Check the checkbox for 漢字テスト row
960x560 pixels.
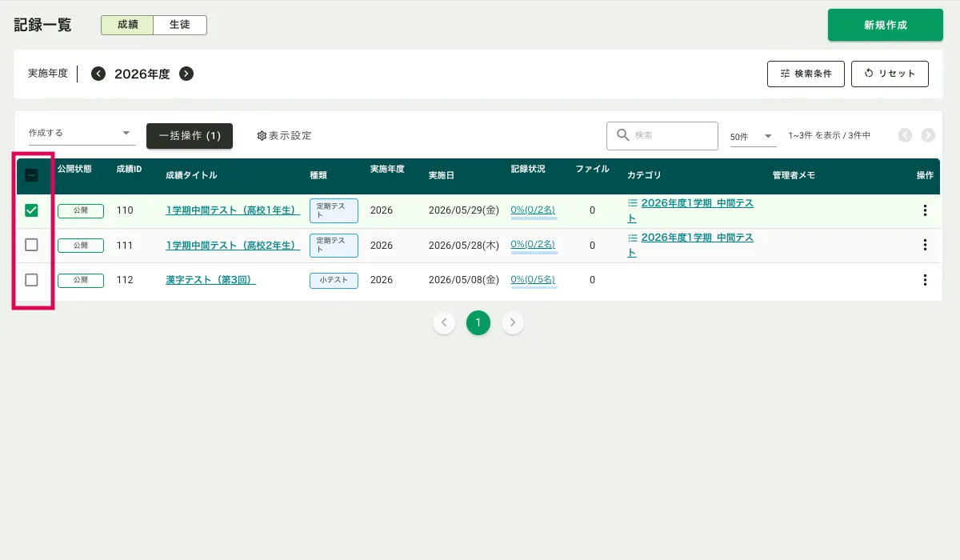(x=32, y=280)
